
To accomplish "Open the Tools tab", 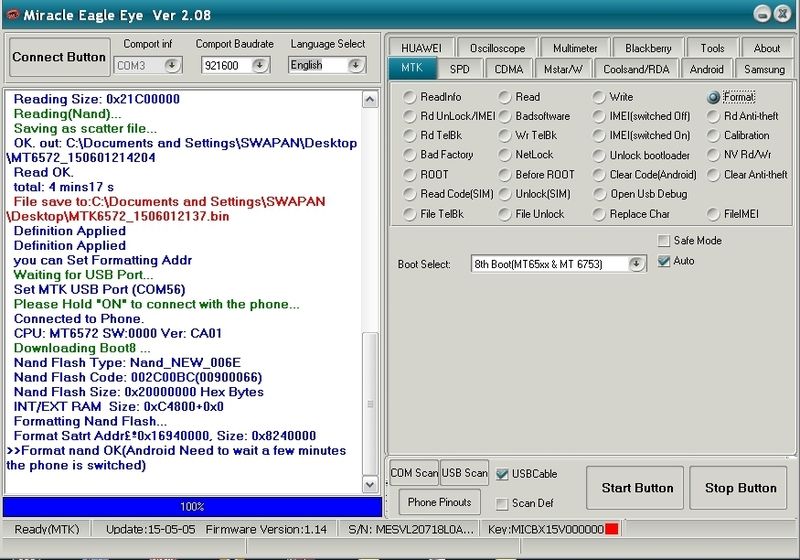I will coord(712,48).
